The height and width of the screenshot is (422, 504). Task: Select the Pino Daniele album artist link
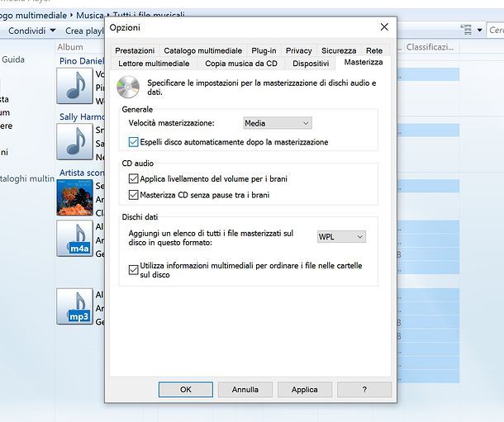pyautogui.click(x=82, y=61)
